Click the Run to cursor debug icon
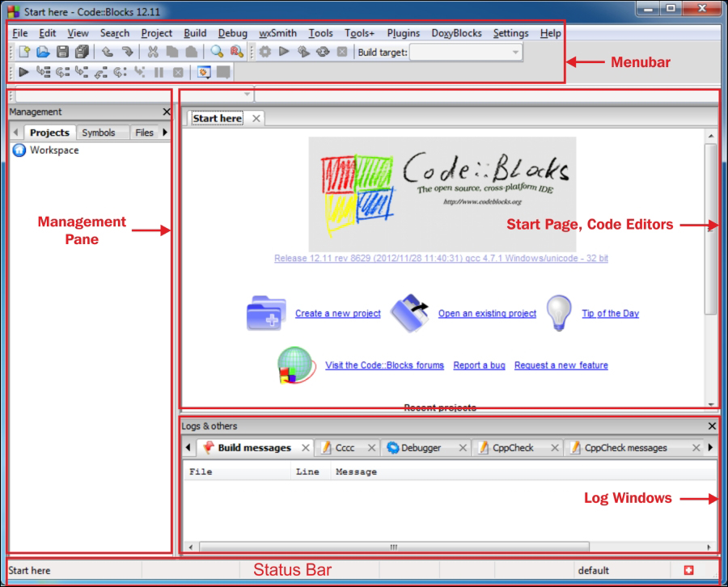 coord(44,72)
